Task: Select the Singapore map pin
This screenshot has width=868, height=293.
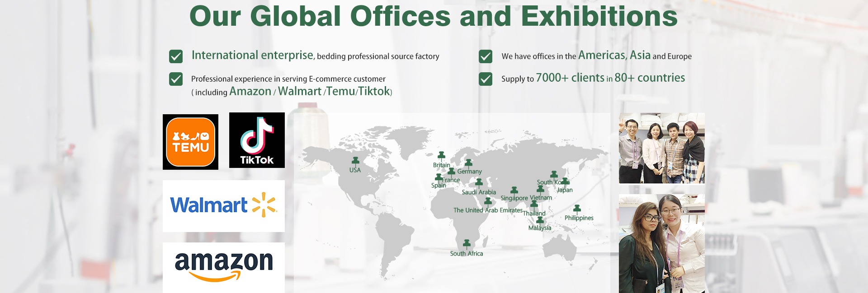Action: point(514,191)
